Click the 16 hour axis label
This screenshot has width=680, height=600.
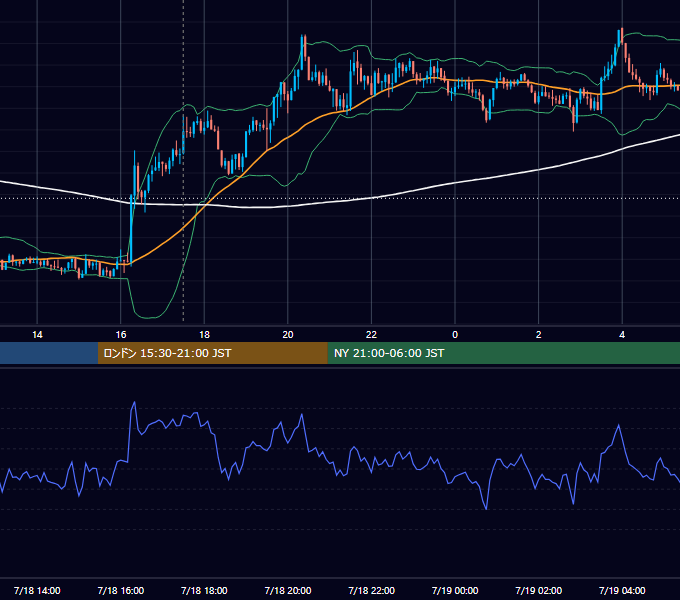tap(121, 335)
